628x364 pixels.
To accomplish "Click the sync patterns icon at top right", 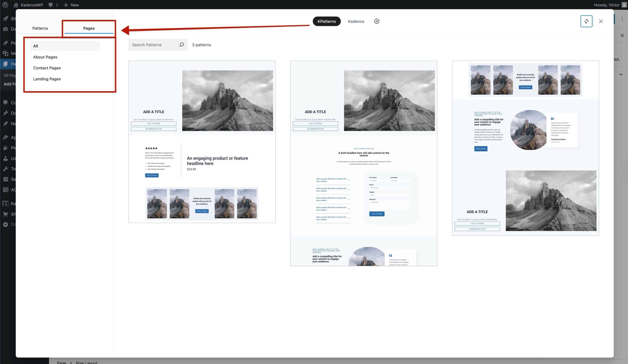I will pyautogui.click(x=586, y=21).
